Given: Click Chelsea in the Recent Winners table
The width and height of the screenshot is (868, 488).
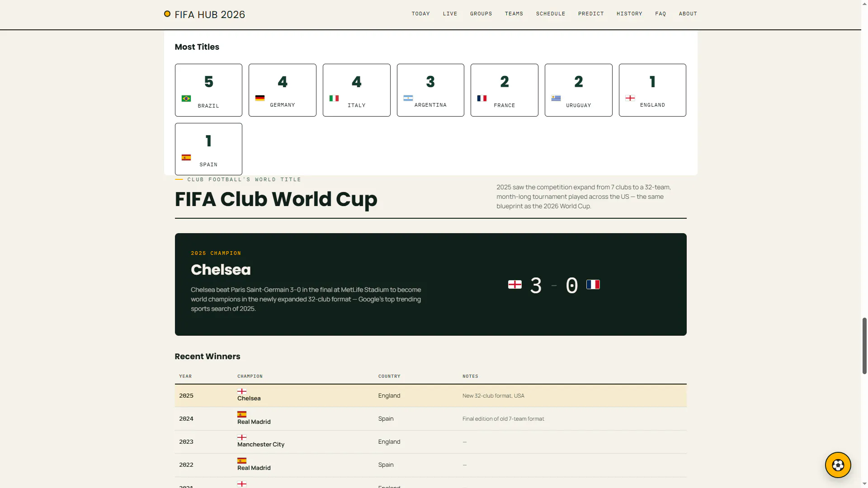Looking at the screenshot, I should [x=249, y=399].
